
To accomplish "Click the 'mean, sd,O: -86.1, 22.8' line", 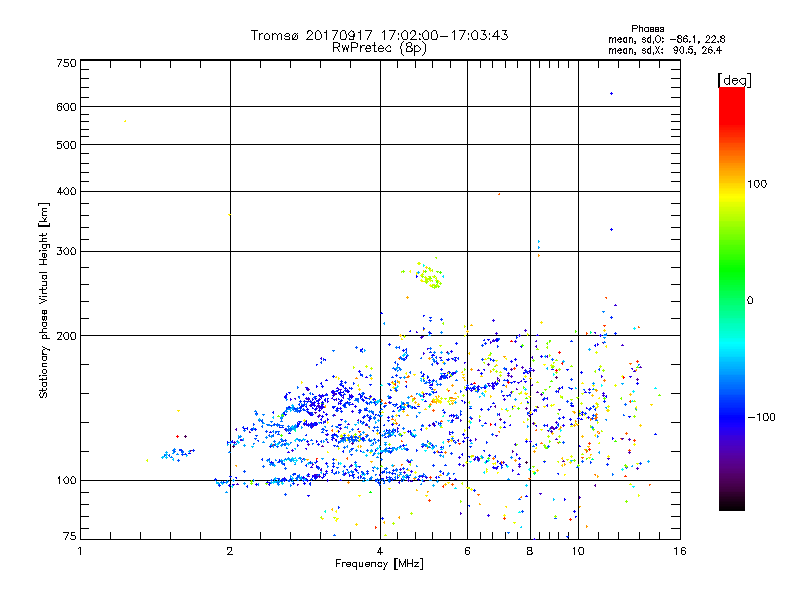I will click(x=666, y=39).
